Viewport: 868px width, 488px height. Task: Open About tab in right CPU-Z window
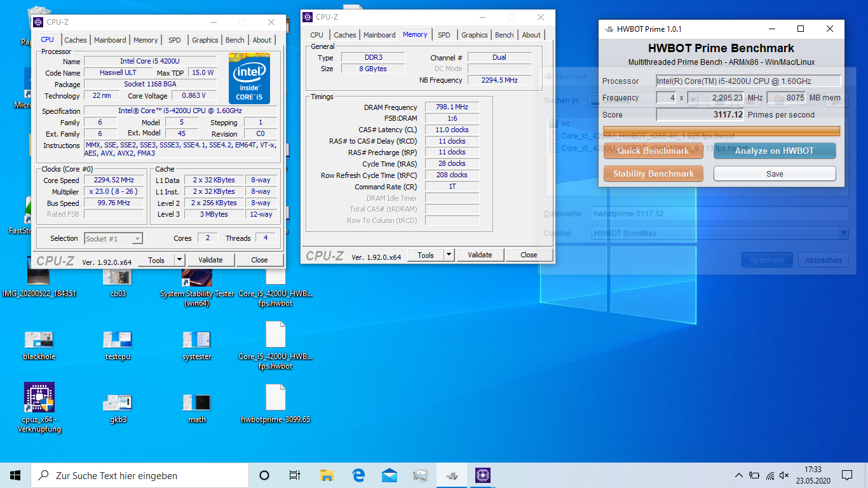(532, 35)
